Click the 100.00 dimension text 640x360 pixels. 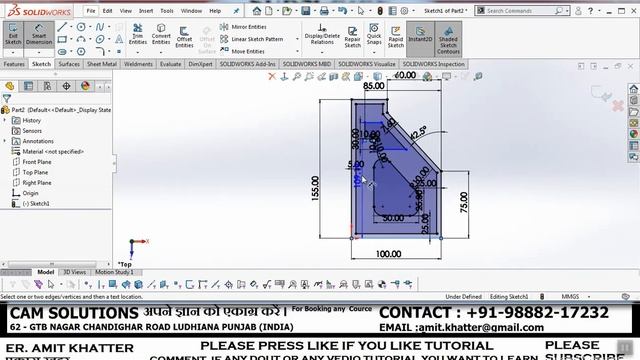pyautogui.click(x=389, y=254)
